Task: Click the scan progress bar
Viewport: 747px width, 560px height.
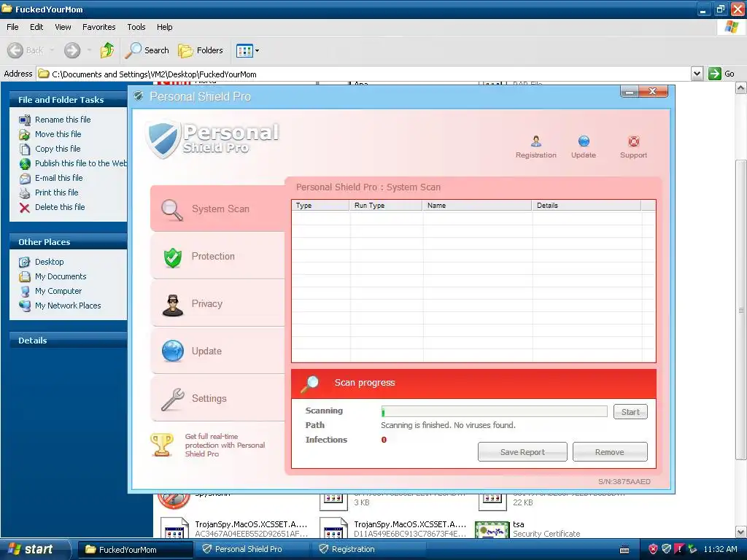Action: [x=494, y=411]
